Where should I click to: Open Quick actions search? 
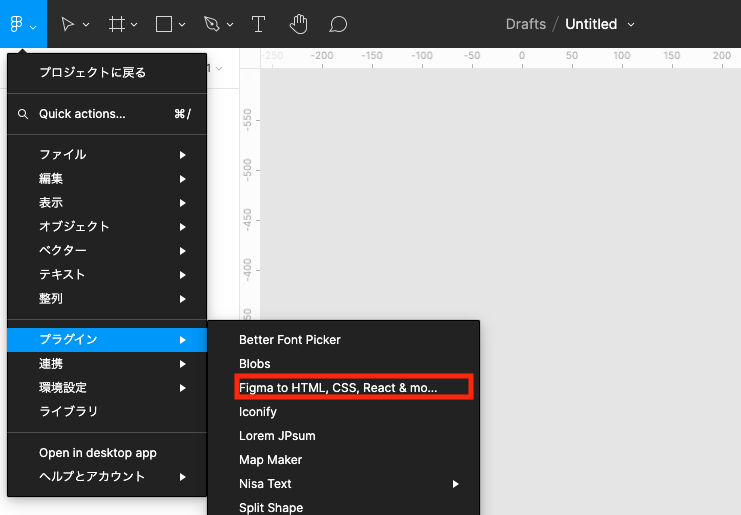point(107,114)
